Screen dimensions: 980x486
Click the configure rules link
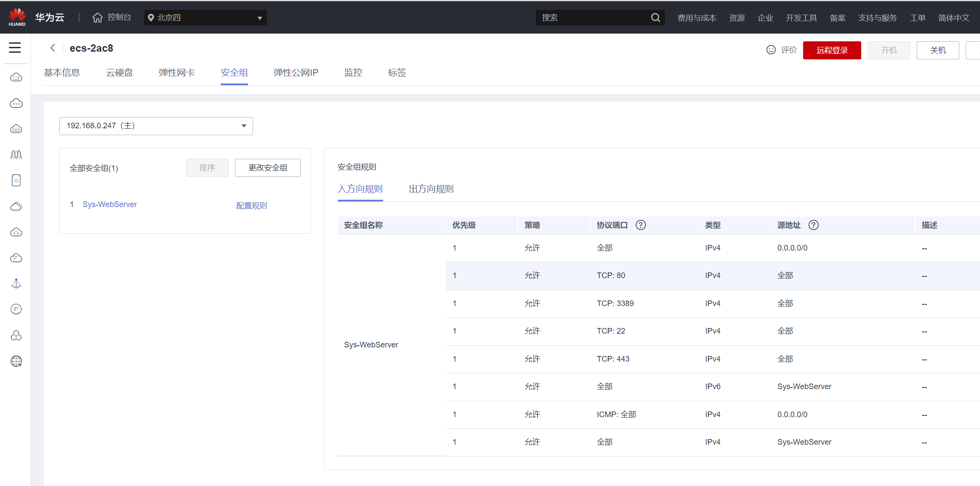251,206
